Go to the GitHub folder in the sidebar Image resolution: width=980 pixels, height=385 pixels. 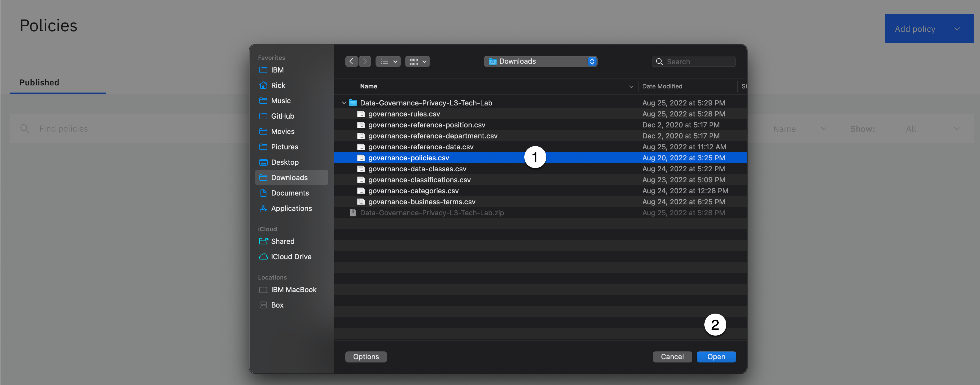coord(282,116)
